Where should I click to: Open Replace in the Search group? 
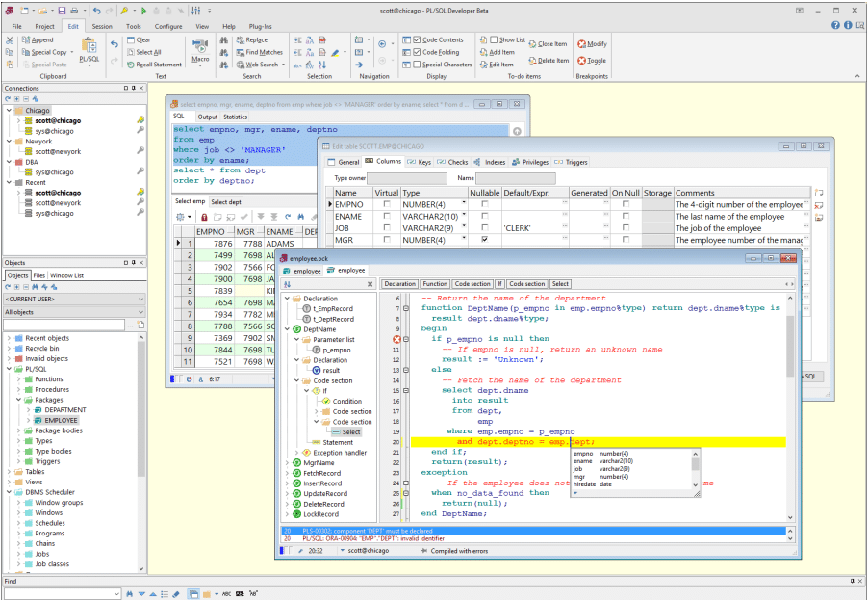pyautogui.click(x=255, y=38)
